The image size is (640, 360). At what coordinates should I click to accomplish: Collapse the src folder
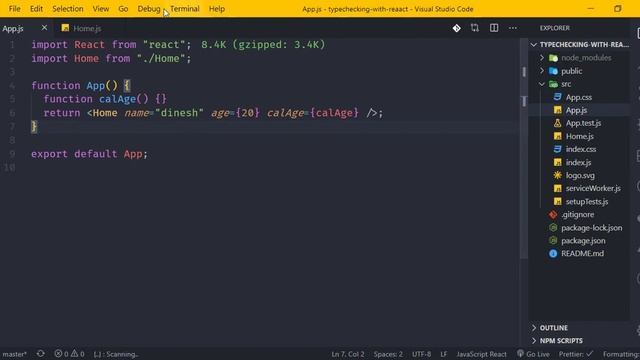tap(580, 84)
